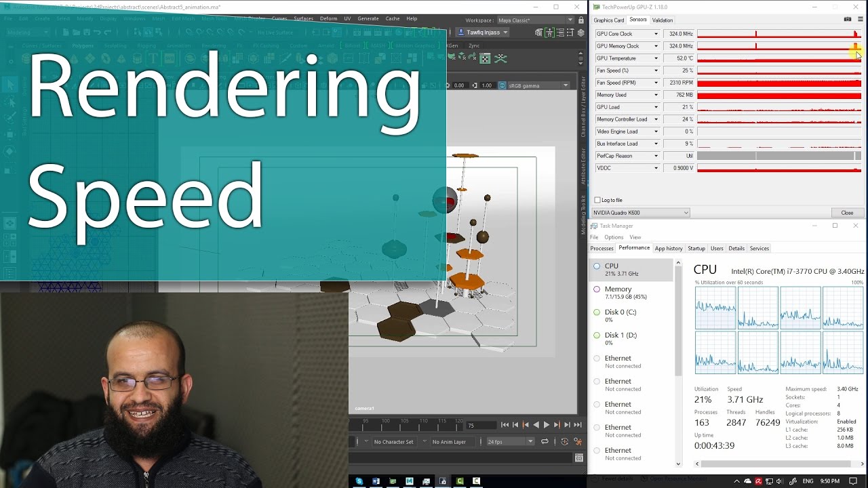The image size is (868, 488).
Task: Click the gamma value field showing 1.00
Action: point(488,85)
